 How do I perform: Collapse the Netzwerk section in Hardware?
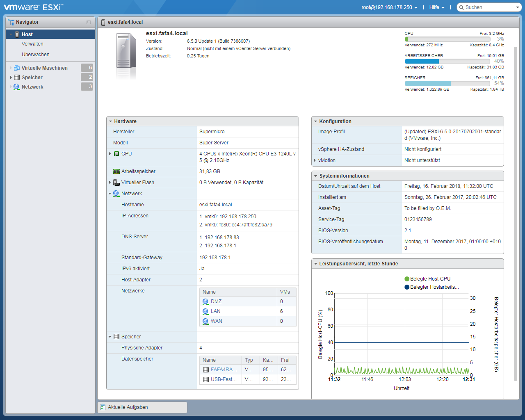point(110,194)
